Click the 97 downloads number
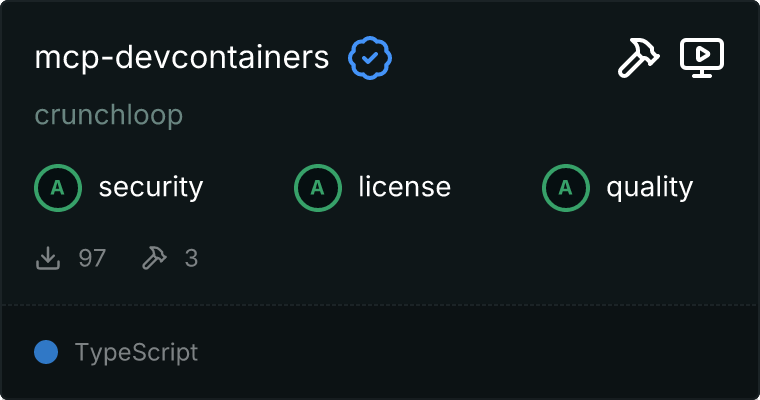760x400 pixels. click(92, 258)
